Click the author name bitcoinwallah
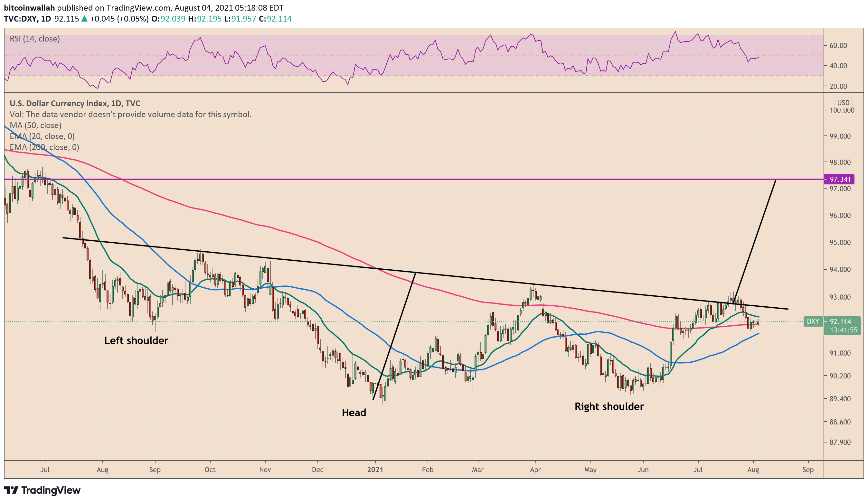Image resolution: width=868 pixels, height=502 pixels. pyautogui.click(x=29, y=8)
